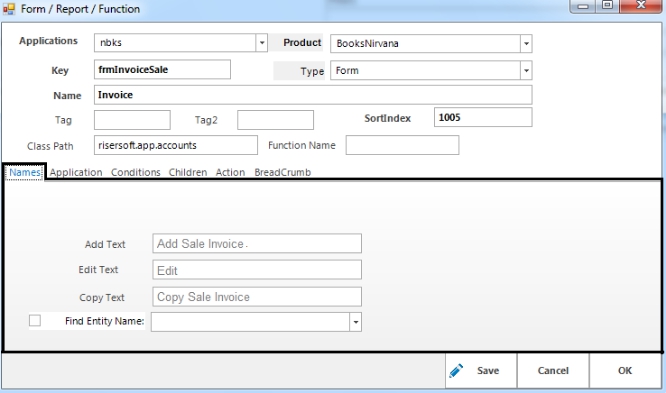Click the OK button
Viewport: 666px width, 393px height.
(625, 370)
